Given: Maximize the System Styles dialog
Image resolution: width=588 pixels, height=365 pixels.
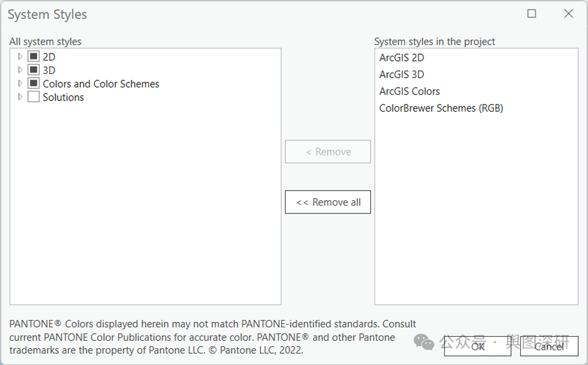Looking at the screenshot, I should coord(532,14).
